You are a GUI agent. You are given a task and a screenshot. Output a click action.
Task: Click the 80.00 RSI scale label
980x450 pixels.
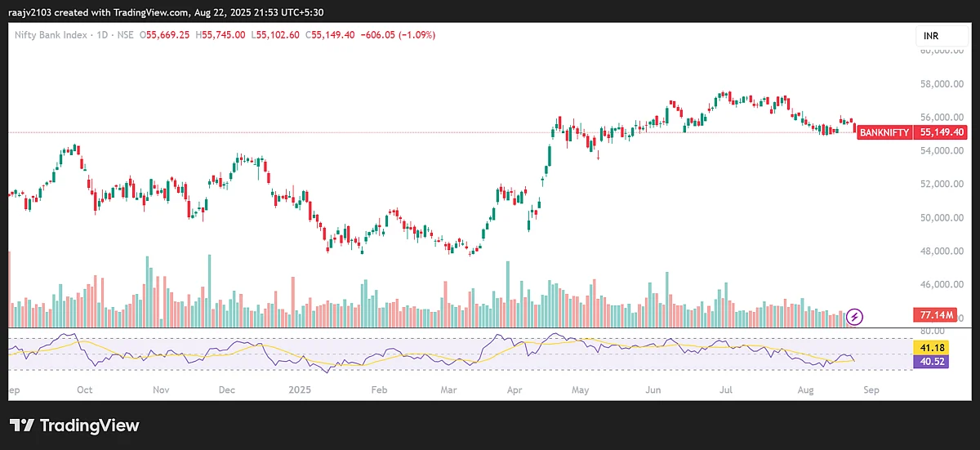tap(932, 332)
